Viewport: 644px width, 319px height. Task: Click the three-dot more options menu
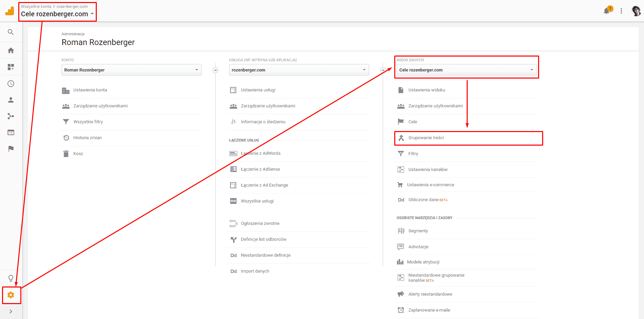click(621, 11)
